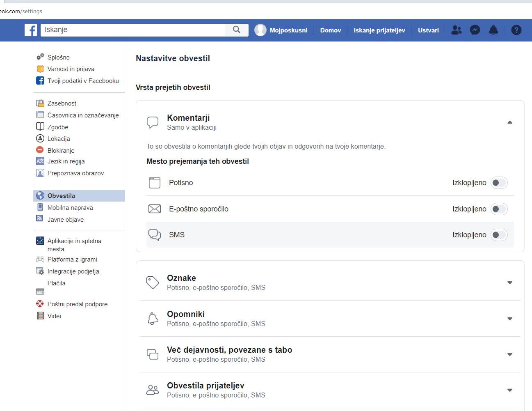
Task: Turn on the SMS notifications toggle
Action: [x=499, y=235]
